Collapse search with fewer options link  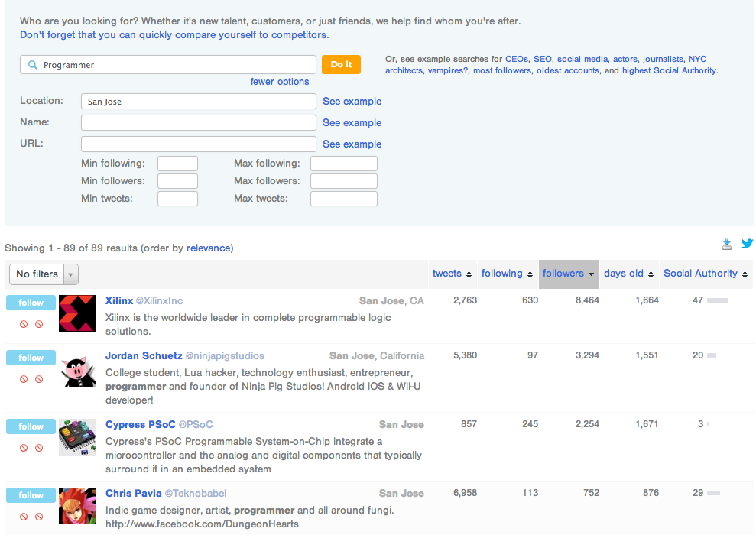tap(280, 82)
